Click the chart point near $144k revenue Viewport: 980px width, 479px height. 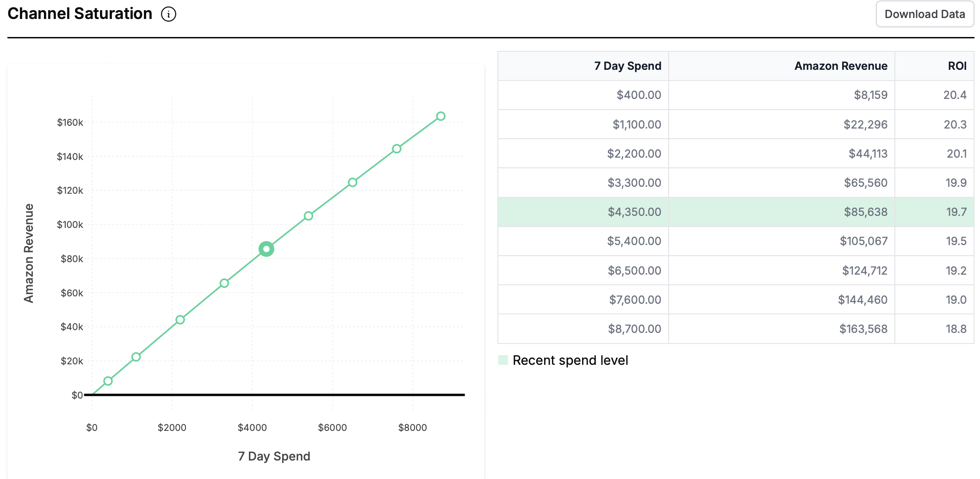pyautogui.click(x=397, y=149)
